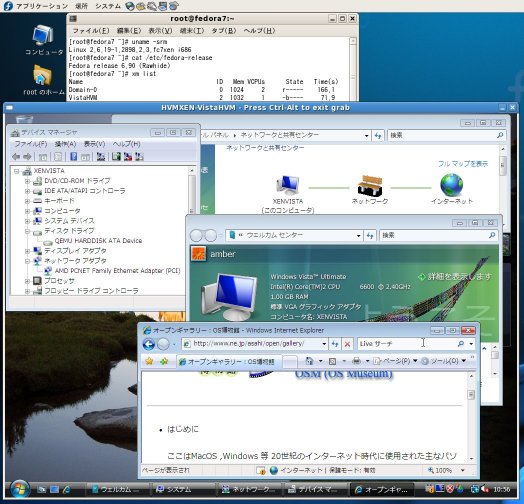This screenshot has width=524, height=504.
Task: Select AMD PCNET Family Ethernet Adapter (PCI)
Action: pyautogui.click(x=117, y=271)
